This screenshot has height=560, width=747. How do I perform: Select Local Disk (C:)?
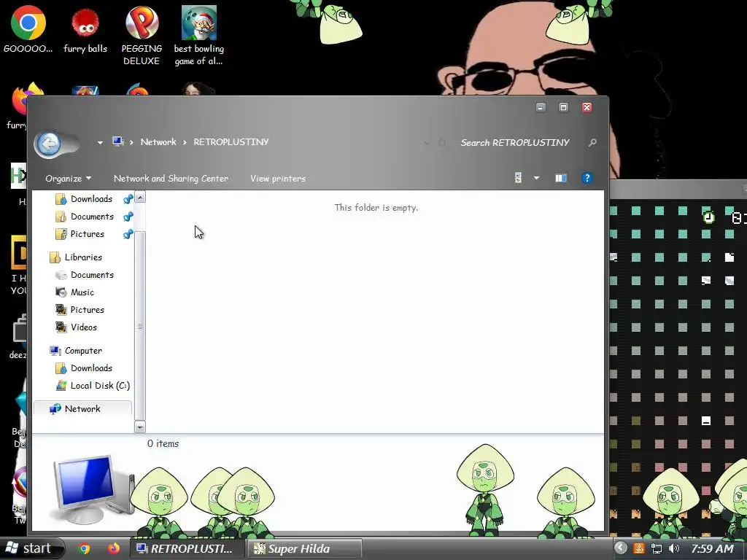pos(100,385)
